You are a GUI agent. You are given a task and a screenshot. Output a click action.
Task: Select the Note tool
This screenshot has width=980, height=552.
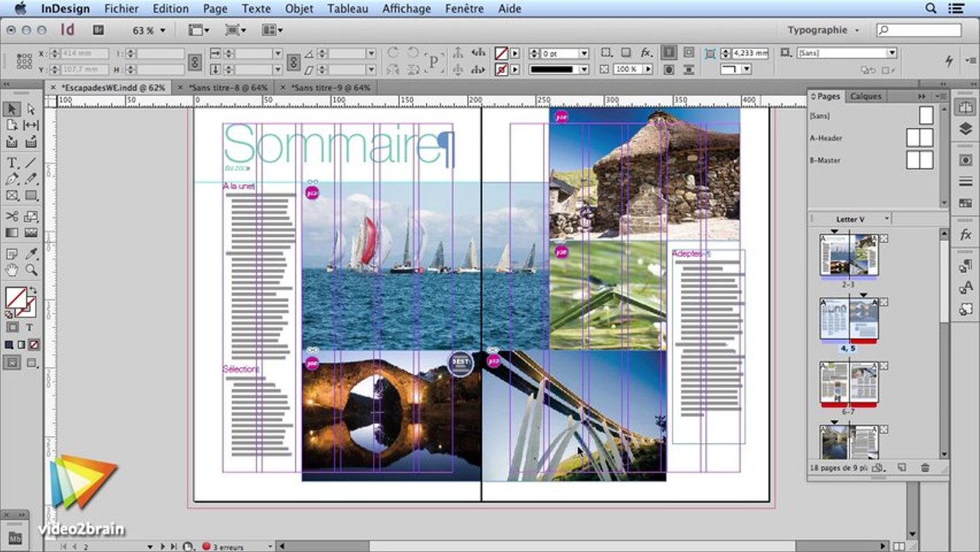coord(12,255)
